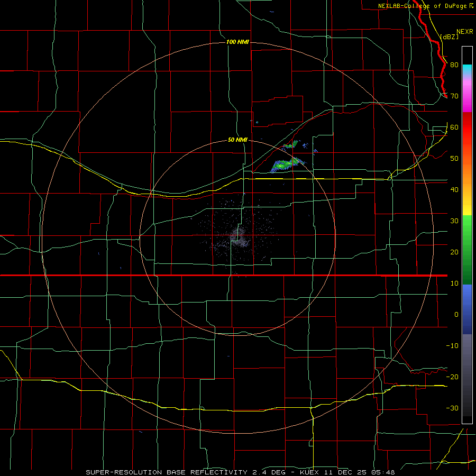The image size is (476, 476).
Task: Click the 50 NMI range ring label
Action: (x=237, y=140)
